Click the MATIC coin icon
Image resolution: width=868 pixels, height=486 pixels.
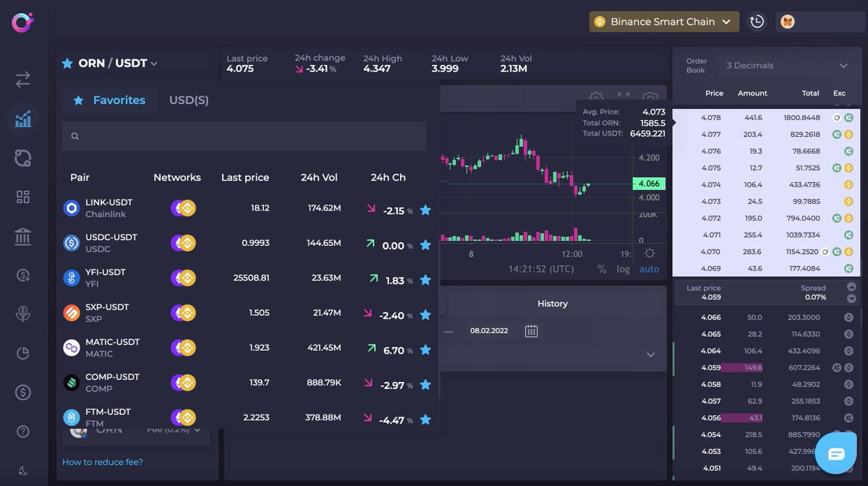[x=72, y=348]
